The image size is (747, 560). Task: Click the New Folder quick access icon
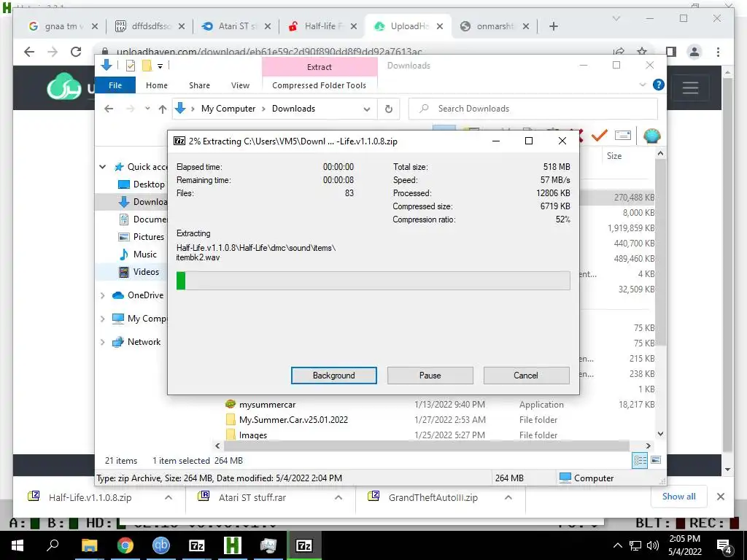(x=147, y=66)
